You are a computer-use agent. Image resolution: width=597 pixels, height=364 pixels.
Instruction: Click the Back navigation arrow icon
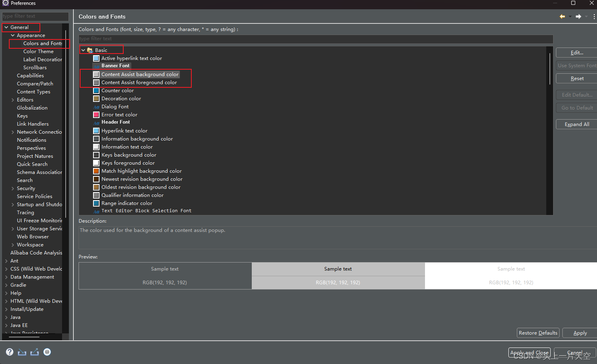click(562, 17)
